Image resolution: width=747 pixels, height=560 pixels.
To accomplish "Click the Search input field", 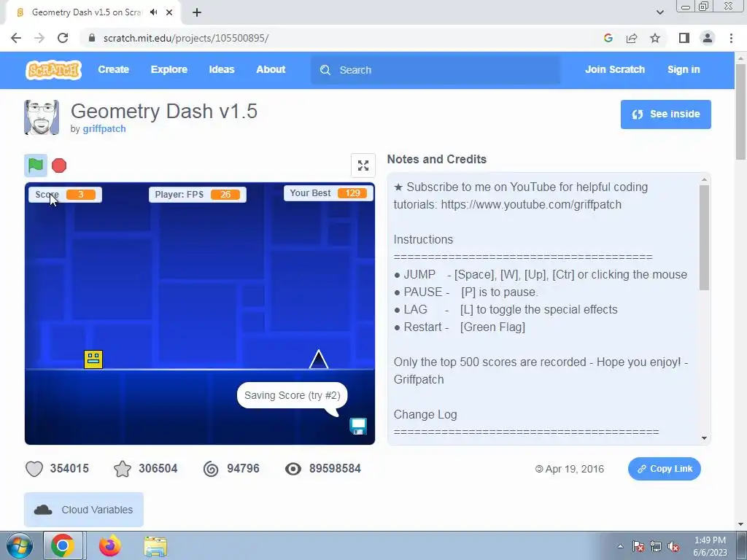I will coord(435,70).
